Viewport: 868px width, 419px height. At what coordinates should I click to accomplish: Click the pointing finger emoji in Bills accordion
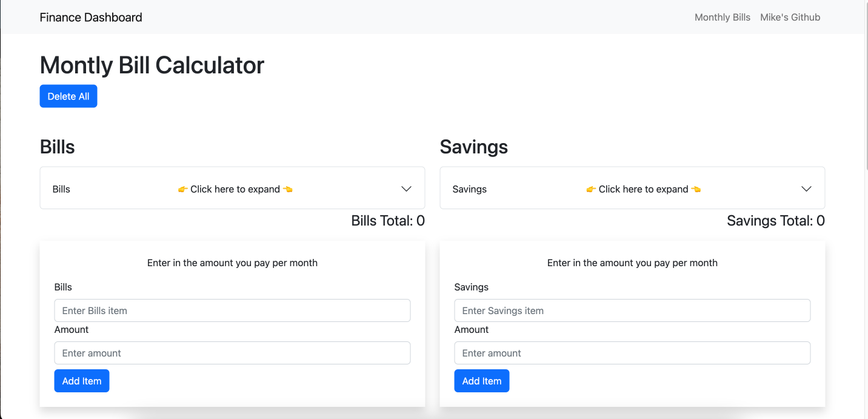(x=182, y=189)
